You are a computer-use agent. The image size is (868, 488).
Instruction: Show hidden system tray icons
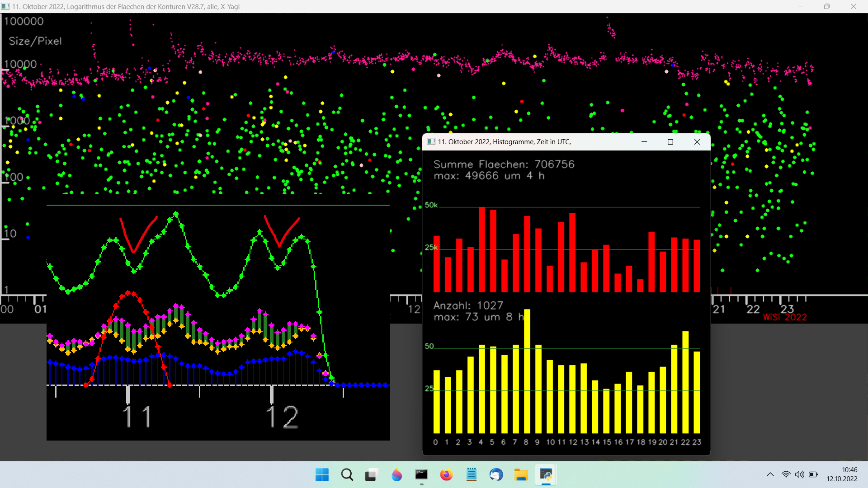770,475
